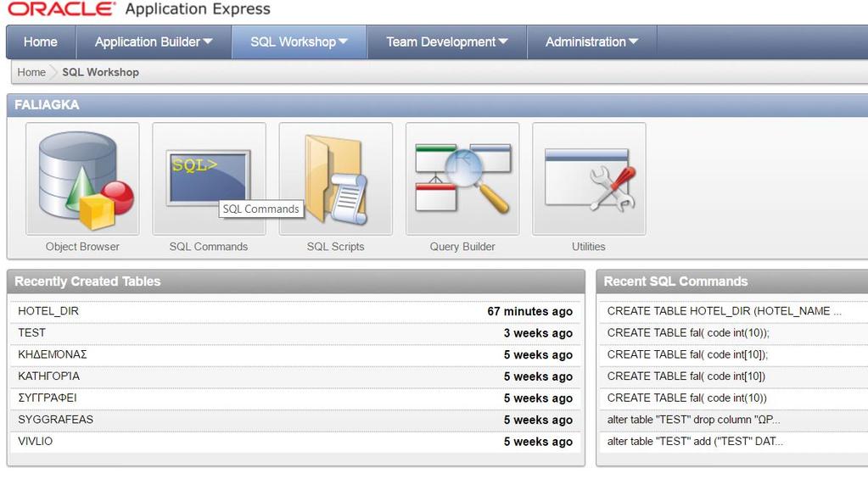The width and height of the screenshot is (868, 479).
Task: Expand the Team Development dropdown arrow
Action: click(x=502, y=42)
